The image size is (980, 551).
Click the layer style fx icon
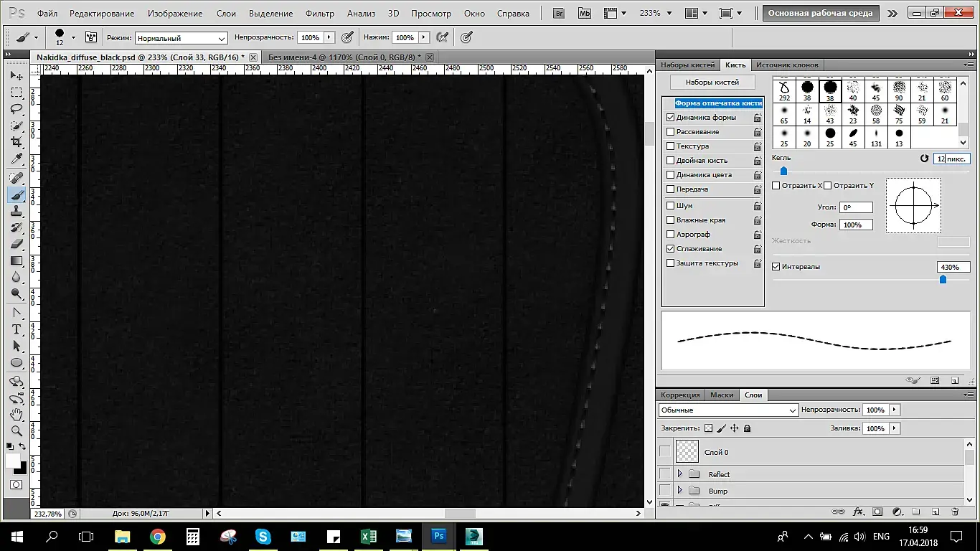click(858, 512)
